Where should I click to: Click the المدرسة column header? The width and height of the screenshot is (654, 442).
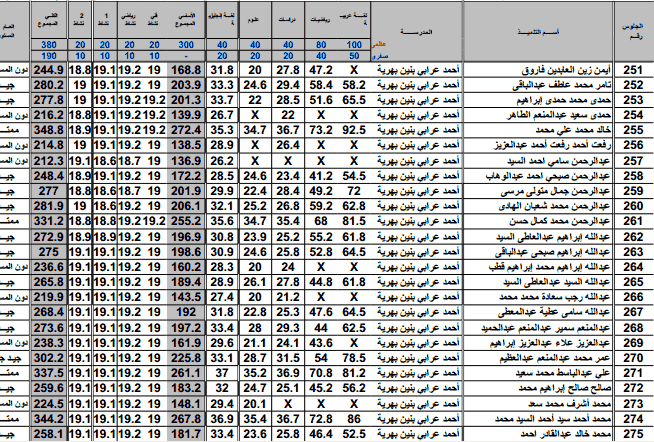(416, 32)
